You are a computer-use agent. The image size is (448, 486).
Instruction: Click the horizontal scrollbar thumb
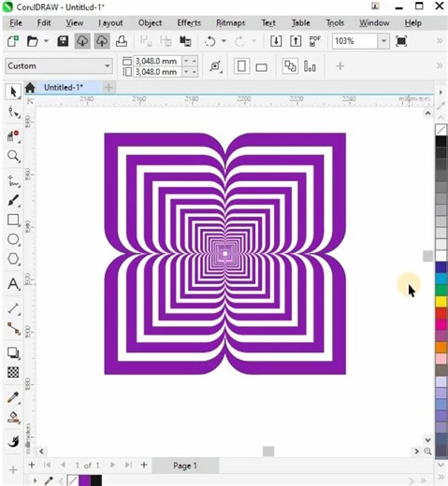click(268, 451)
